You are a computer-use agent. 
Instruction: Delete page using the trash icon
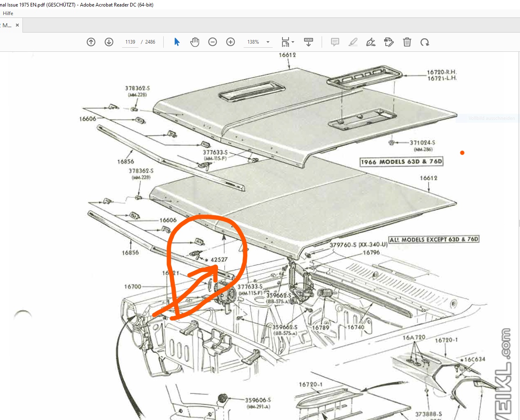407,42
